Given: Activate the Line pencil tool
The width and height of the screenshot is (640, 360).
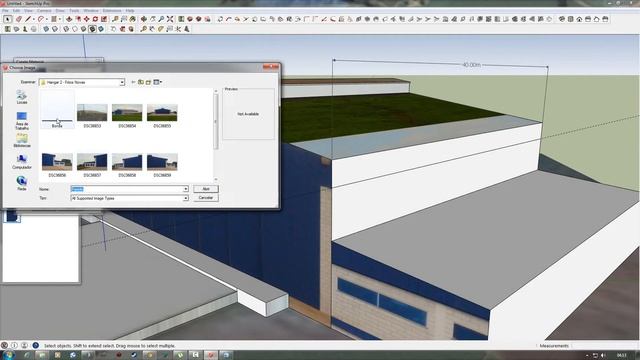Looking at the screenshot, I should (28, 19).
